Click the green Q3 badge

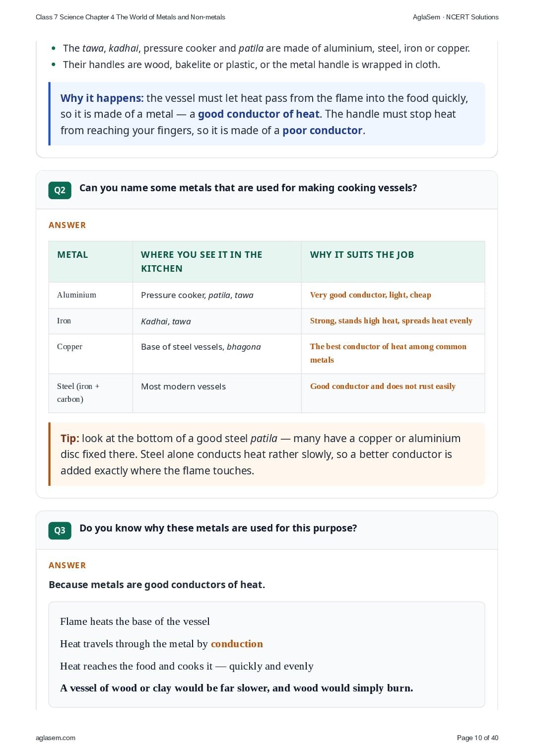(x=60, y=530)
